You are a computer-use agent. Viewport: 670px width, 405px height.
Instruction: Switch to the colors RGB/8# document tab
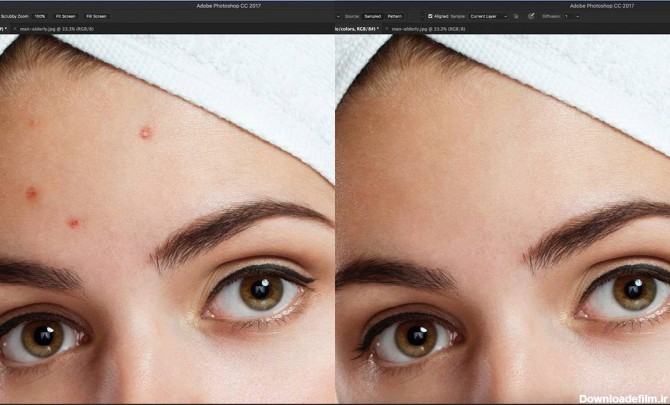pyautogui.click(x=355, y=29)
